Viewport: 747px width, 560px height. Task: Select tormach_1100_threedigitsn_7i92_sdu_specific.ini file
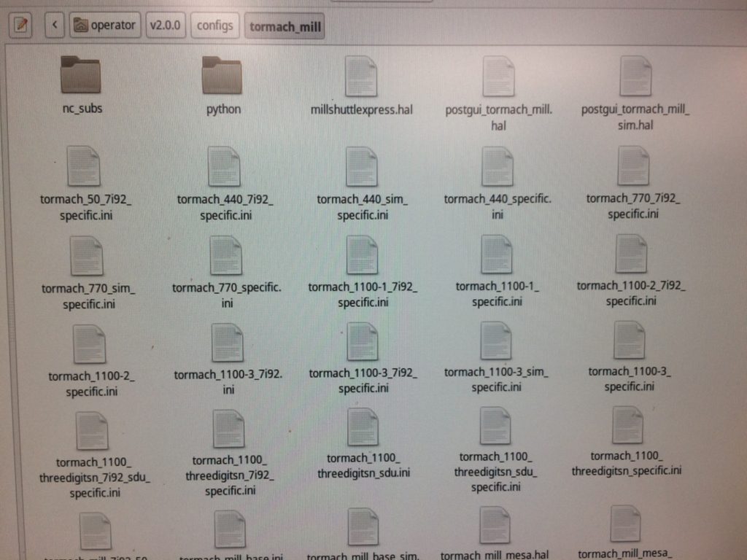click(x=94, y=456)
